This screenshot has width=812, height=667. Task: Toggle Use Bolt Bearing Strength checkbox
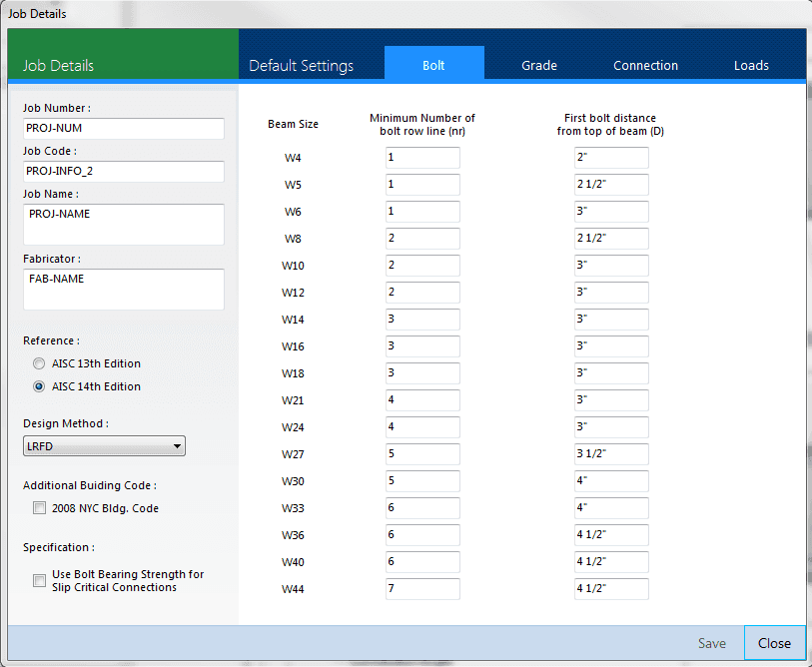[x=39, y=580]
